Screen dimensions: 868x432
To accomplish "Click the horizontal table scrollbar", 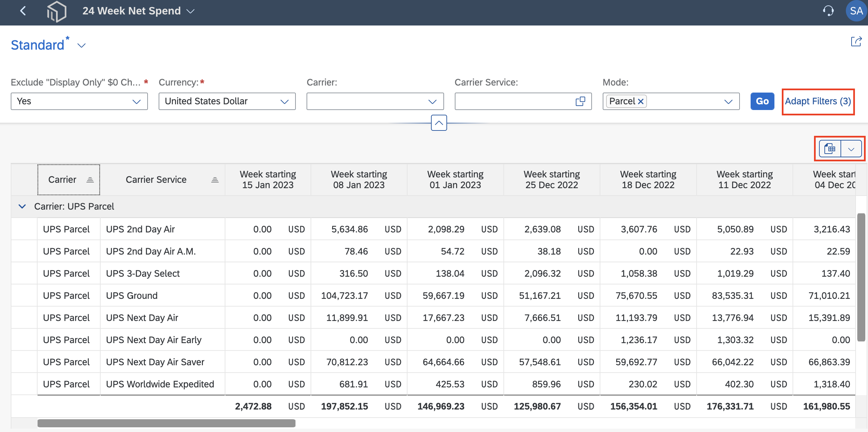I will pos(166,423).
